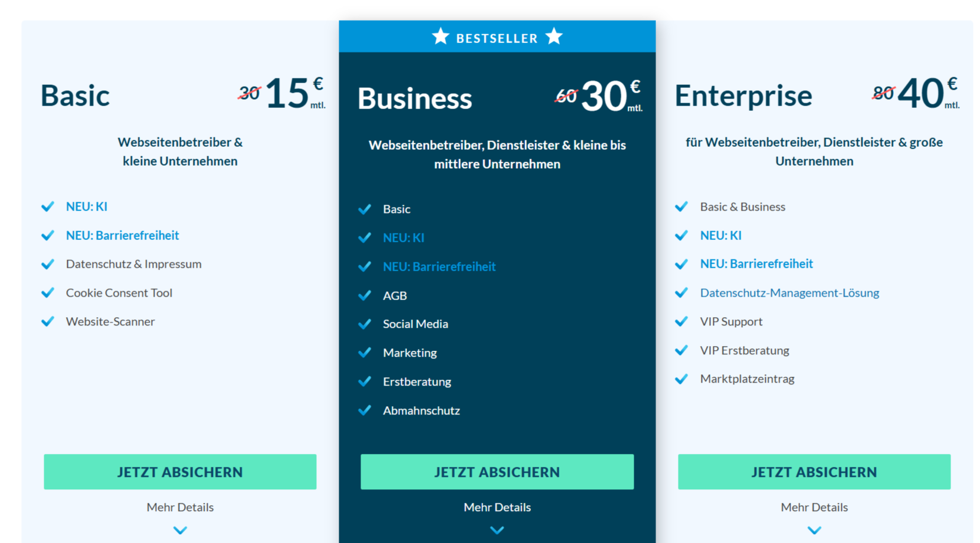
Task: Click checkmark beside Cookie Consent Tool
Action: 48,292
